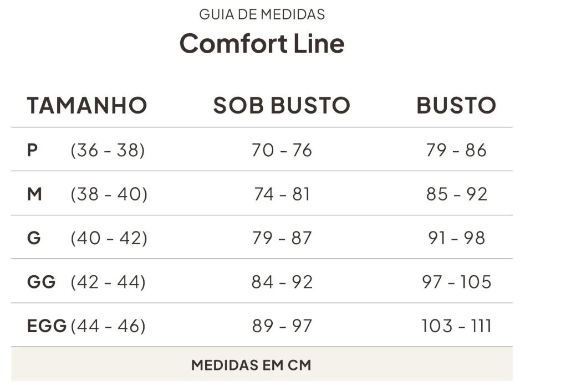Image resolution: width=561 pixels, height=392 pixels.
Task: Click the (38 - 40) size range
Action: click(109, 194)
